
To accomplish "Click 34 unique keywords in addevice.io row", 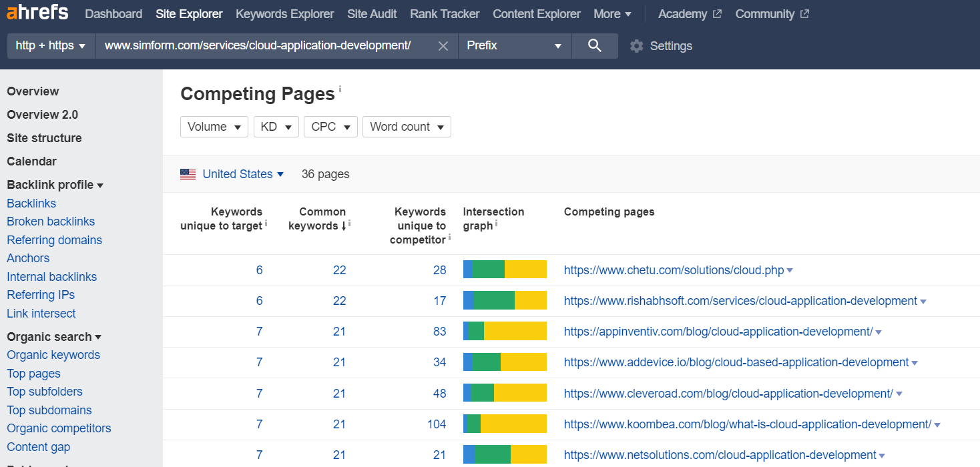I will pyautogui.click(x=439, y=362).
